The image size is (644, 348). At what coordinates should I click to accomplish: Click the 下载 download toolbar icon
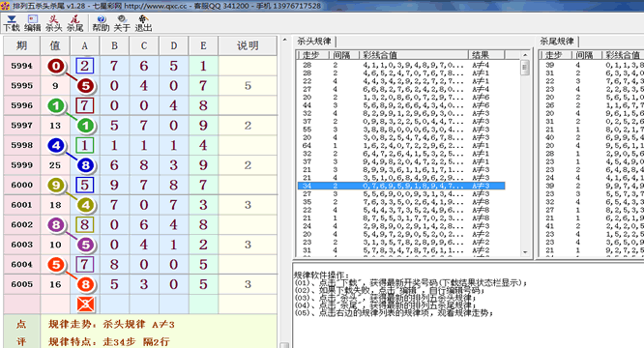click(12, 23)
